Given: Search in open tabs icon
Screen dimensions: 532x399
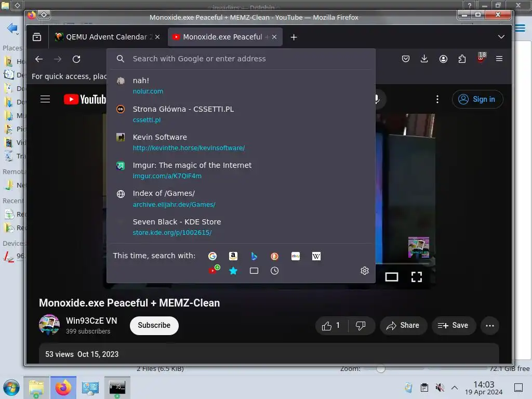Looking at the screenshot, I should [x=254, y=271].
